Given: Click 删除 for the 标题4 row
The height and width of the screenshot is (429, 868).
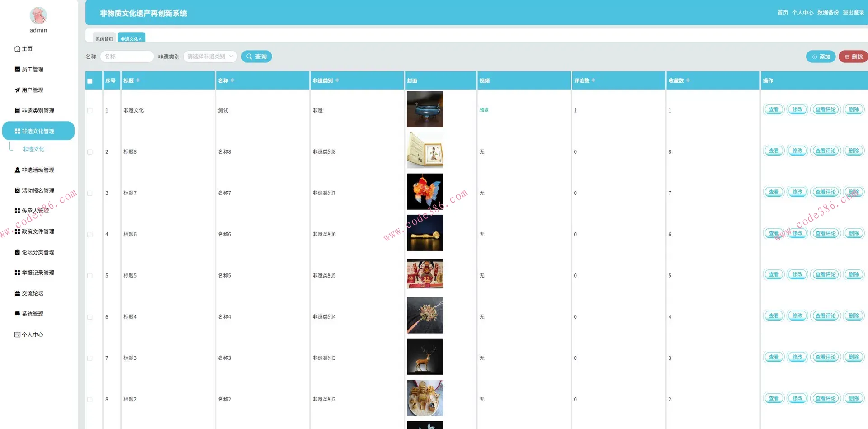Looking at the screenshot, I should click(x=854, y=316).
